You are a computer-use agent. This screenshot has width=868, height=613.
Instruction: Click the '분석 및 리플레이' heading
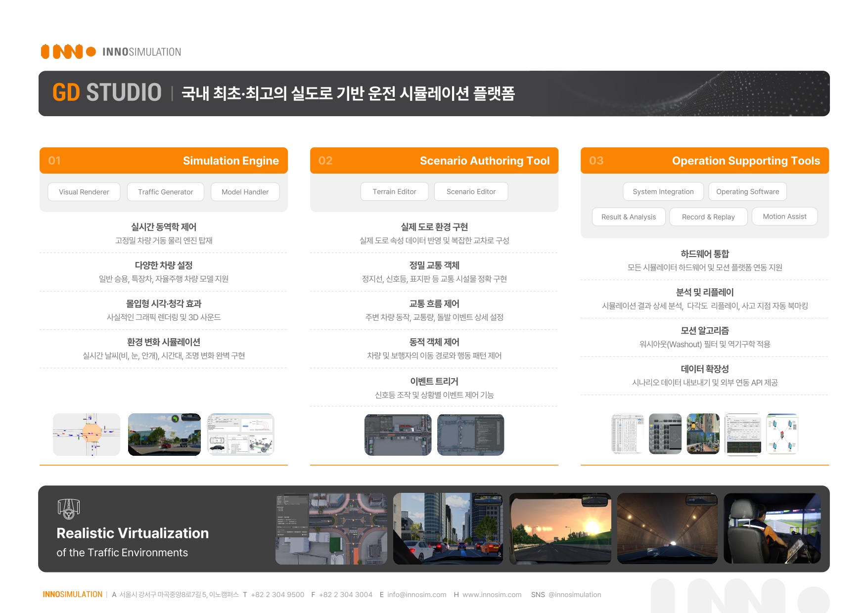[x=705, y=293]
